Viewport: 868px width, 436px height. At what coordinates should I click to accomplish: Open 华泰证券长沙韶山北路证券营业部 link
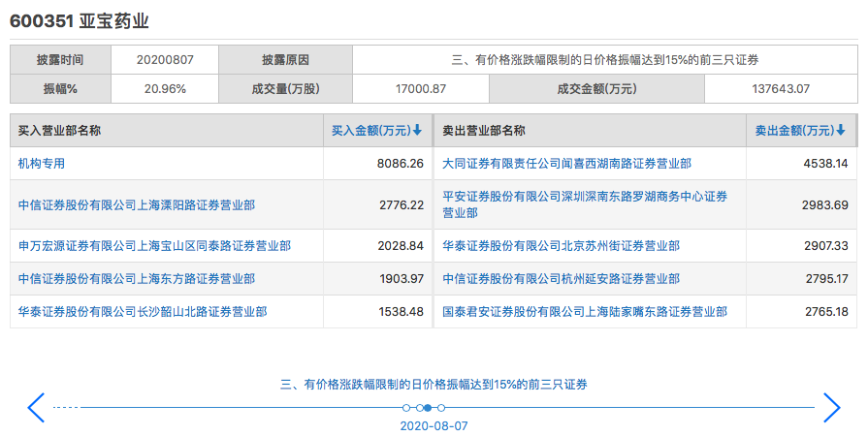pos(143,312)
